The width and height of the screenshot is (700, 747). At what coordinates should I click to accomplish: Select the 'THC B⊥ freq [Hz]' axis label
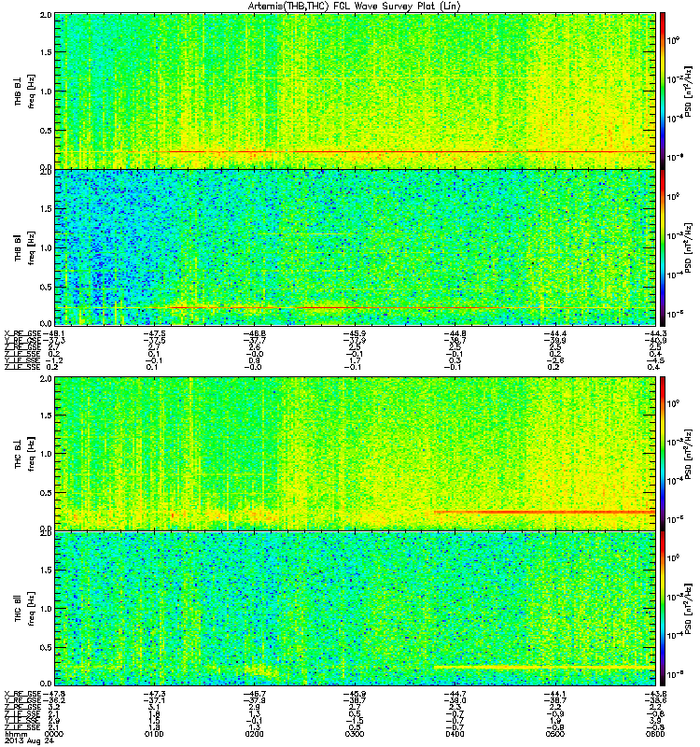tap(24, 454)
